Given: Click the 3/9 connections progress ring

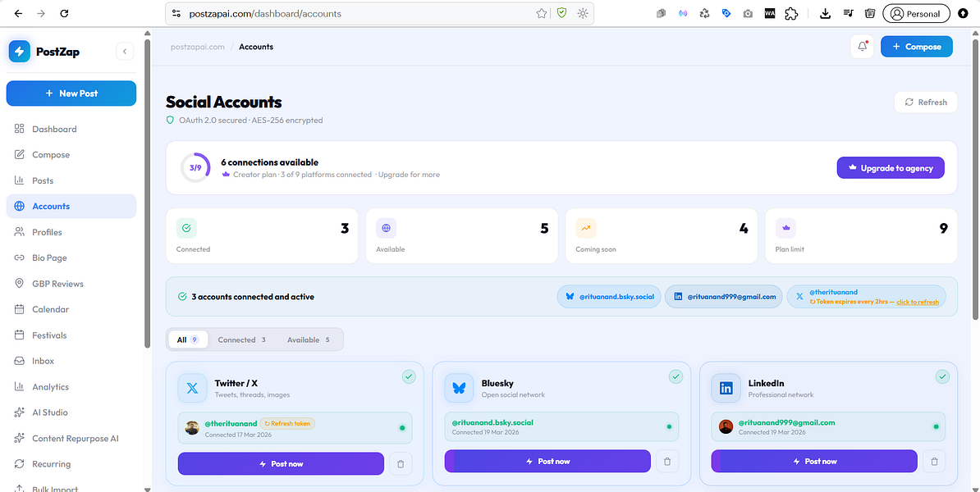Looking at the screenshot, I should coord(195,168).
